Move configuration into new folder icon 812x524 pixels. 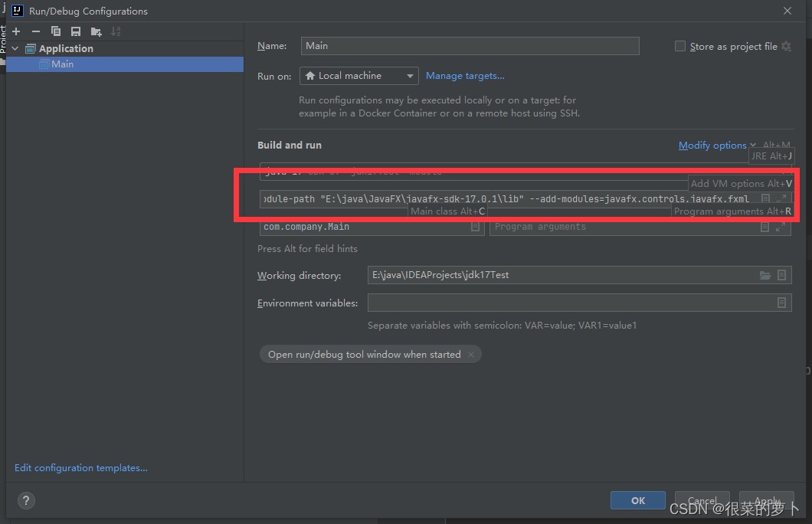coord(96,31)
